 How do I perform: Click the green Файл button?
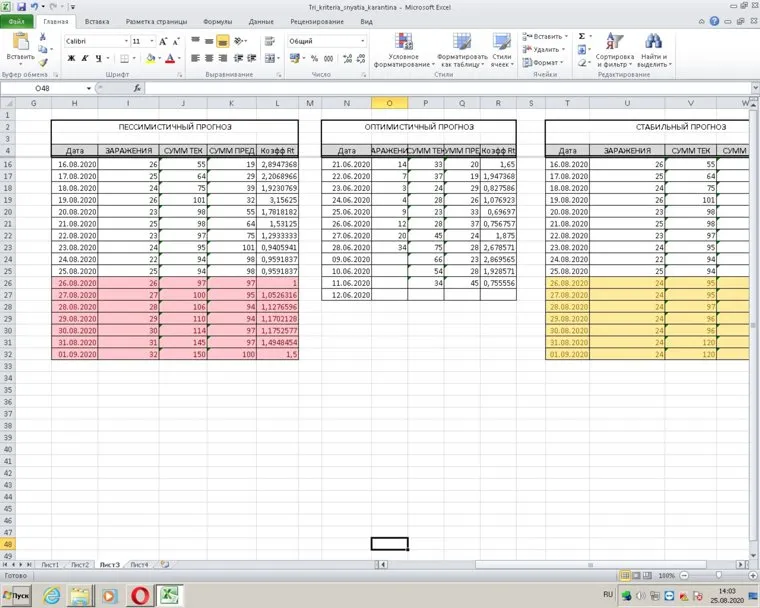point(17,20)
